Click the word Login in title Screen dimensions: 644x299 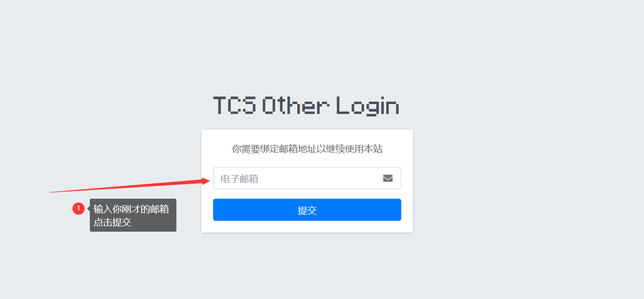click(368, 106)
